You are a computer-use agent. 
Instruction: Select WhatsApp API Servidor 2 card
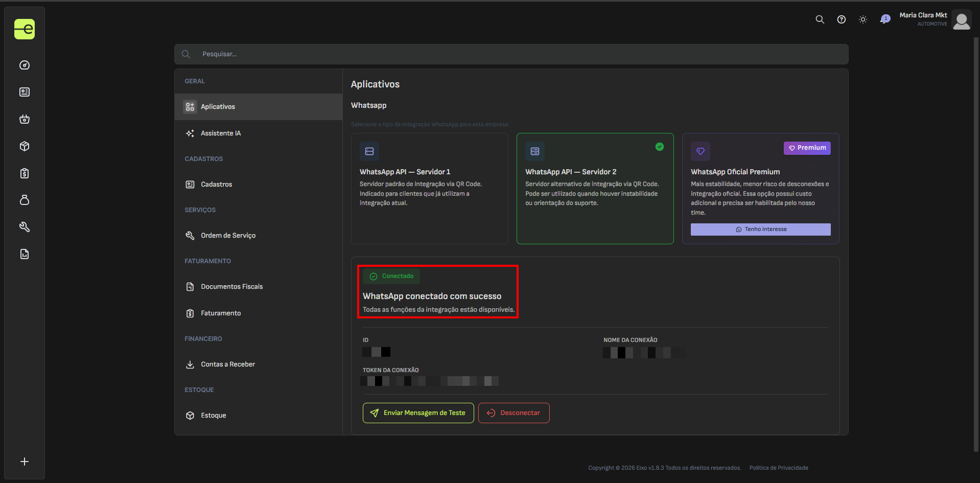tap(595, 189)
